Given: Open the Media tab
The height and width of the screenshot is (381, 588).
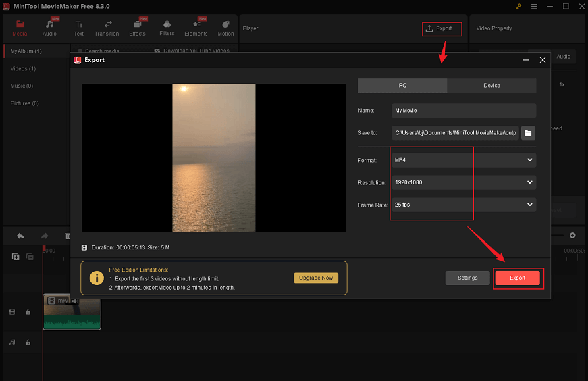Looking at the screenshot, I should (20, 28).
